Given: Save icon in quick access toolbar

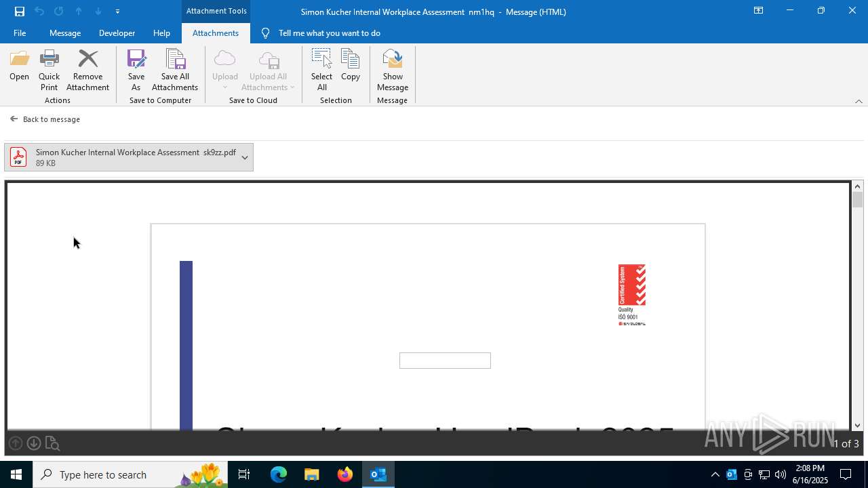Looking at the screenshot, I should 20,11.
